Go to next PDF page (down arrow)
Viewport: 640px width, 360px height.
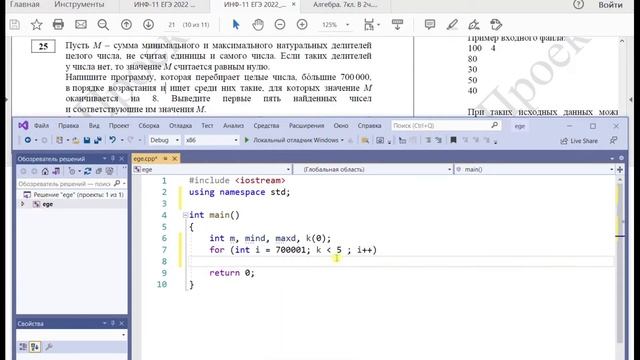pos(149,25)
